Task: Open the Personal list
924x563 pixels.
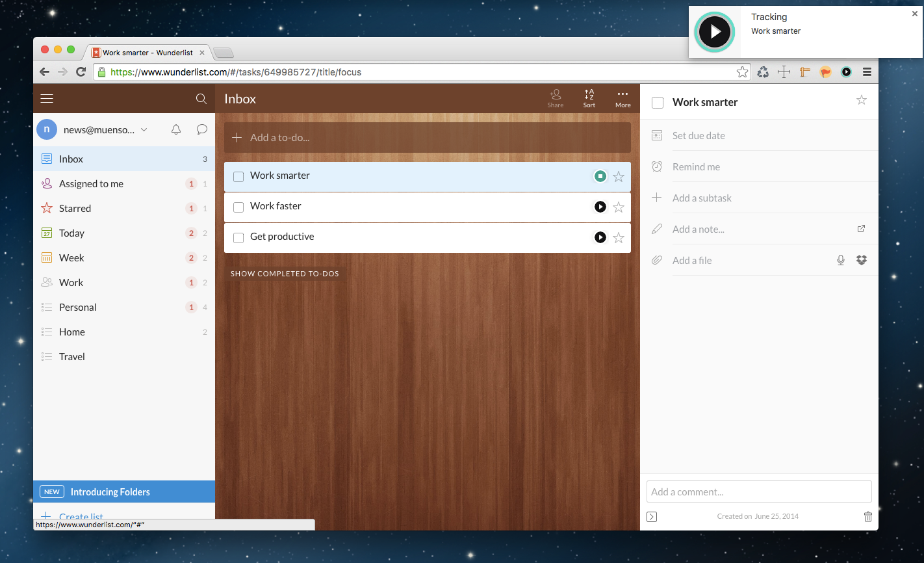Action: [124, 307]
